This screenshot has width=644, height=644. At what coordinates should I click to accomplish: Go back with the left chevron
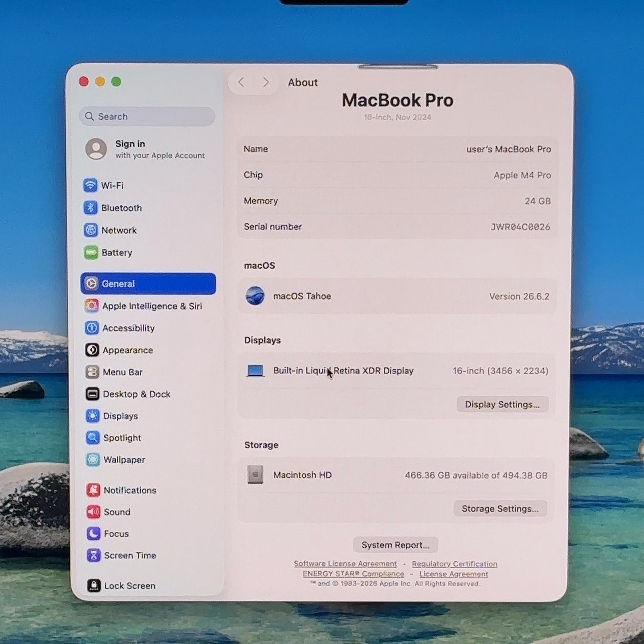click(241, 82)
